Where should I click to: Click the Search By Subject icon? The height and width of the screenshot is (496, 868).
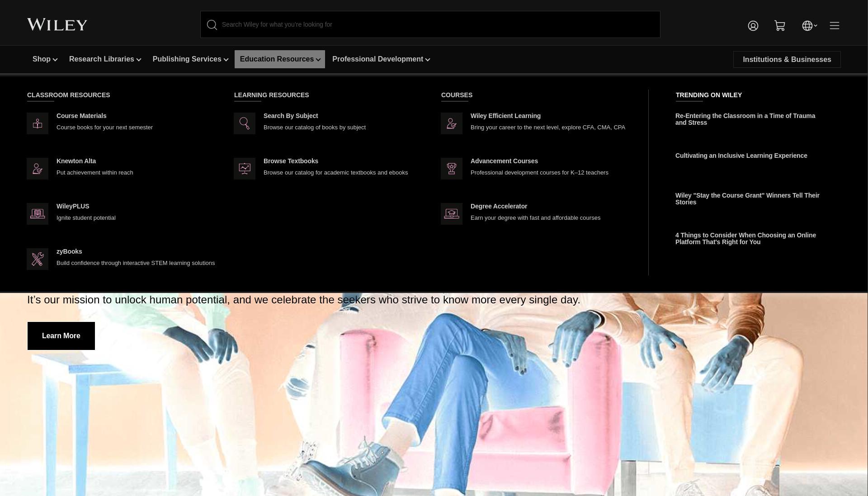pyautogui.click(x=245, y=123)
